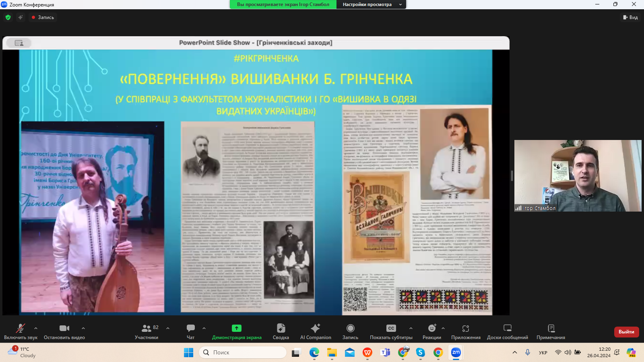Open Notes (Примечания)
The image size is (644, 362).
(x=551, y=331)
